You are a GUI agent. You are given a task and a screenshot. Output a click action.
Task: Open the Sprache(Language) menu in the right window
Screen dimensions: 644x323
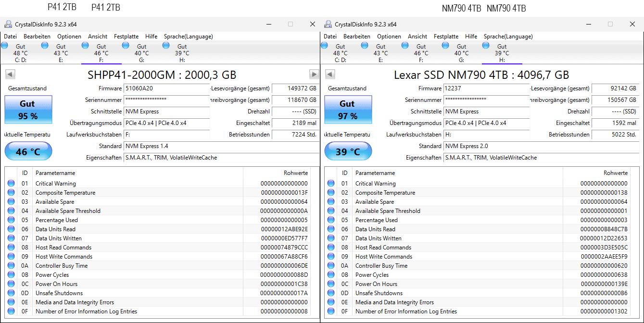(508, 37)
